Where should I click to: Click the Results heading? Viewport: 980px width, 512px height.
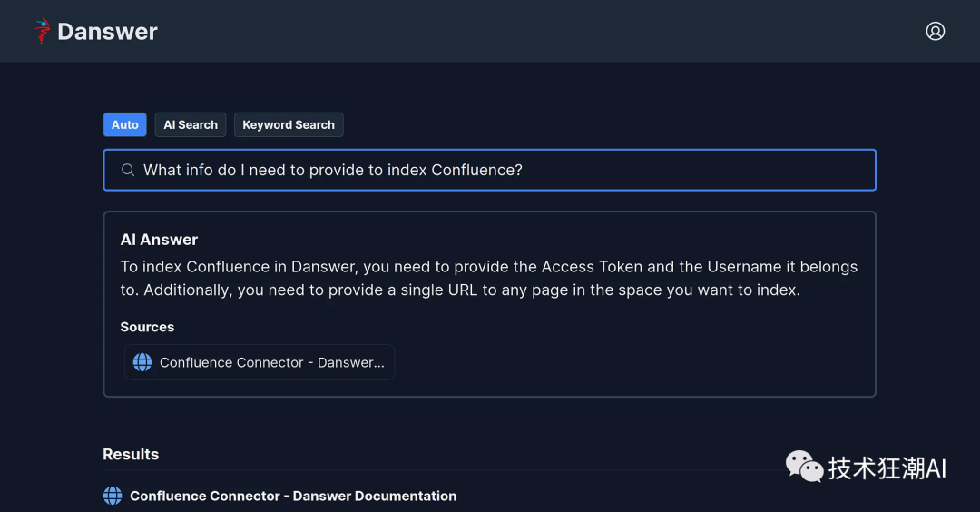(x=131, y=454)
